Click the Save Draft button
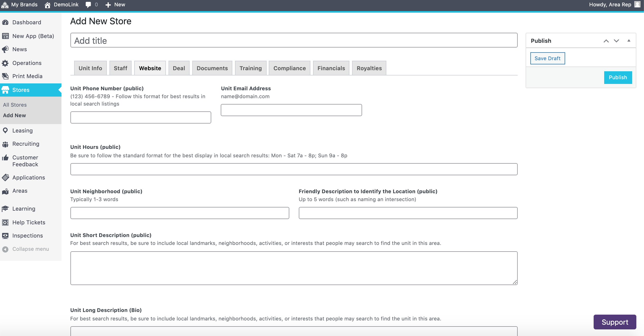Screen dimensions: 644x336 click(547, 58)
